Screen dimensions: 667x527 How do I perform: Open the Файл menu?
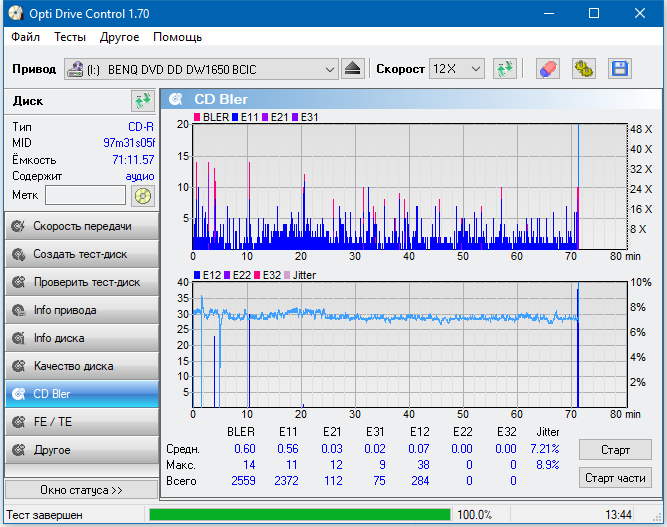[x=26, y=37]
